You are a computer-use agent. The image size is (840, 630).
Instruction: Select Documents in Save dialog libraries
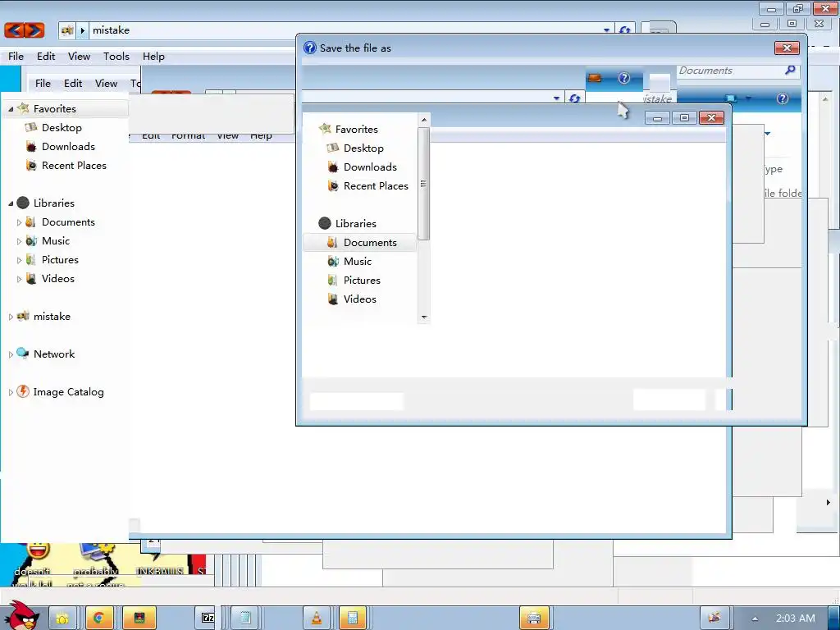[360, 243]
